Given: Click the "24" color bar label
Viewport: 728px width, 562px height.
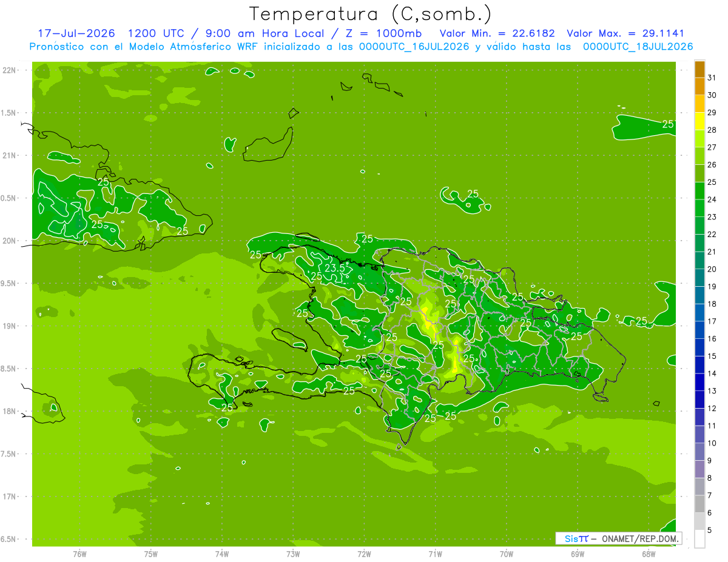Looking at the screenshot, I should pos(712,199).
